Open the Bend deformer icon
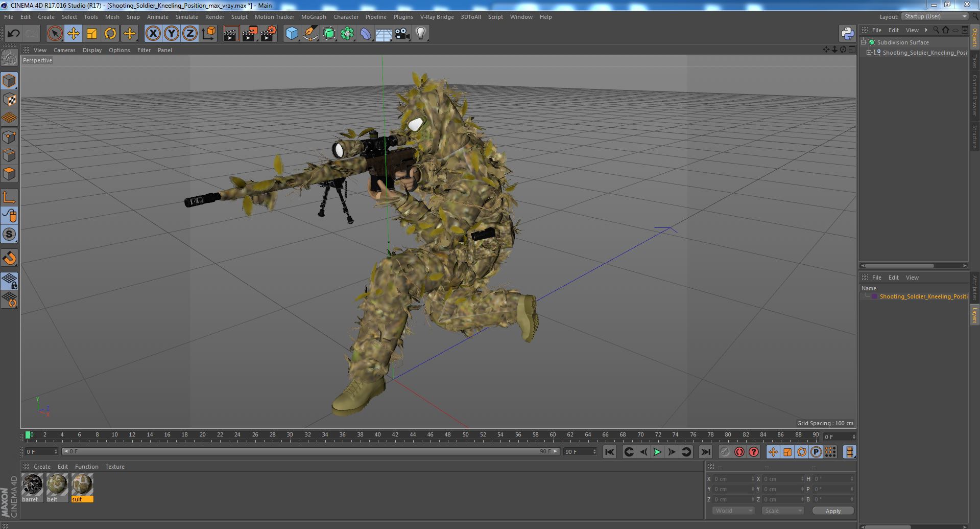980x529 pixels. tap(366, 34)
